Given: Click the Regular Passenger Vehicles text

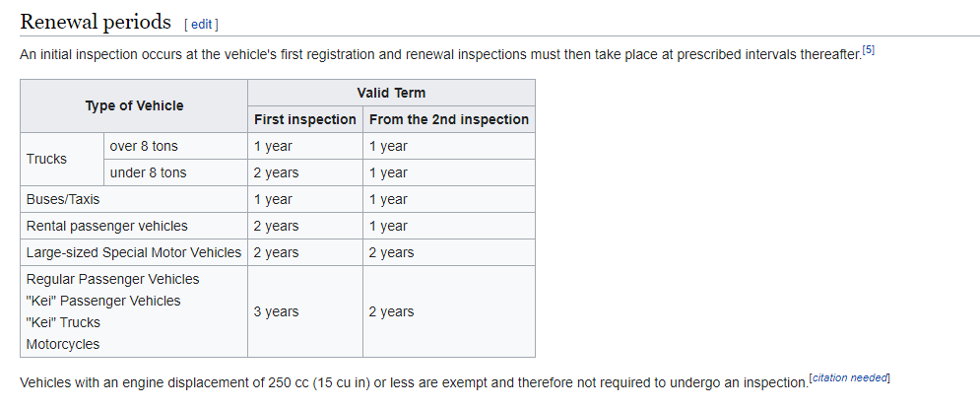Looking at the screenshot, I should (112, 279).
